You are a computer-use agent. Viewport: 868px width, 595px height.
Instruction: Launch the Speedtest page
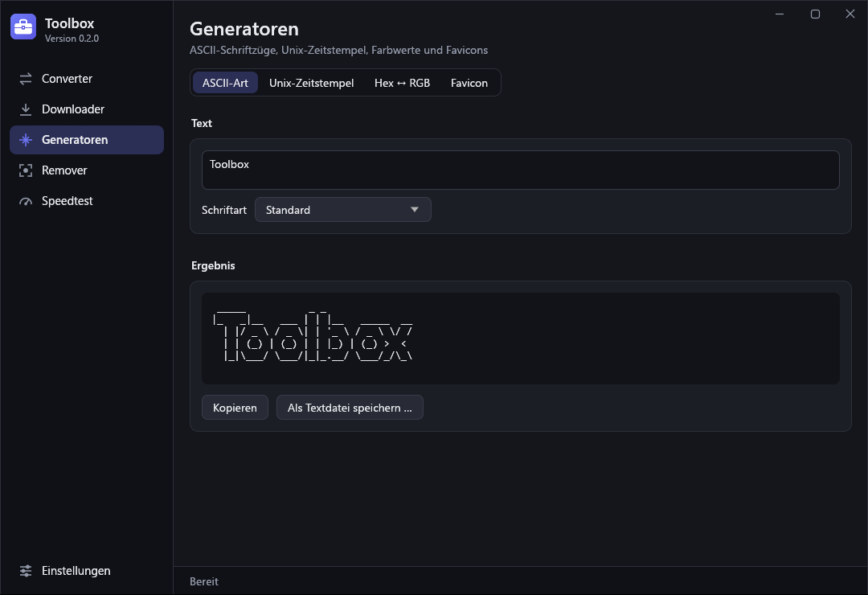point(87,200)
